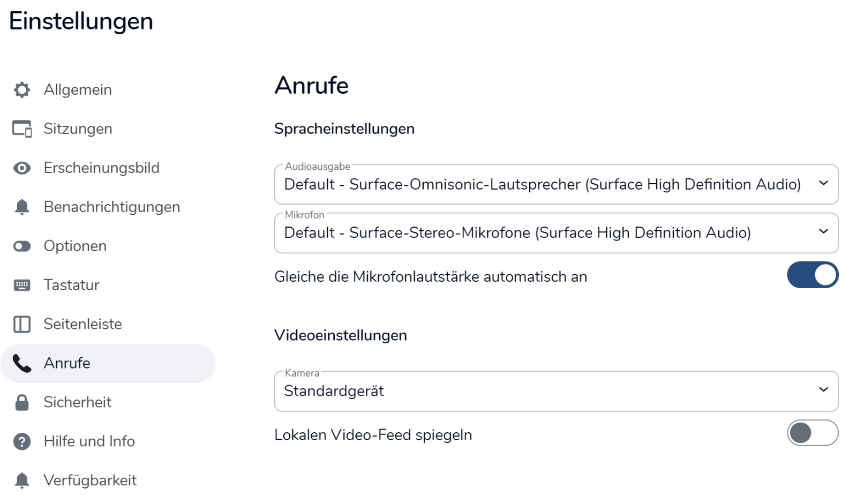Screen dimensions: 857x504
Task: Open the Sicherheit settings section
Action: pos(78,402)
